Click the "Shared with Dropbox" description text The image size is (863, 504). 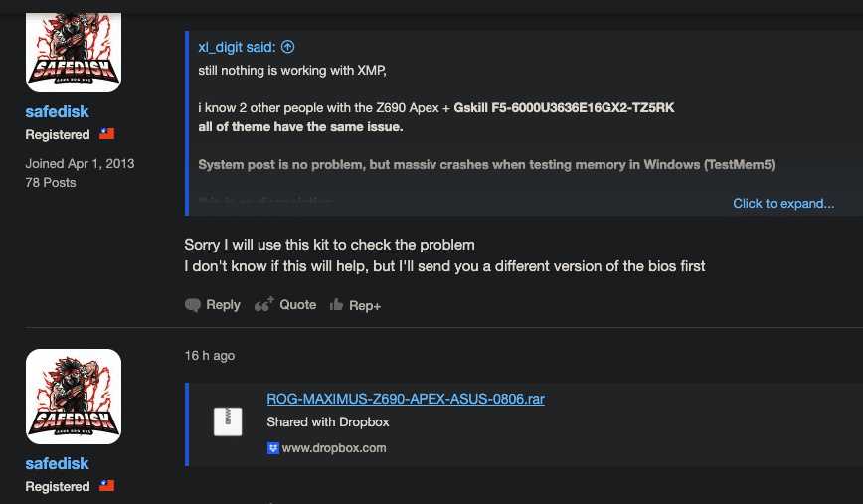tap(328, 422)
